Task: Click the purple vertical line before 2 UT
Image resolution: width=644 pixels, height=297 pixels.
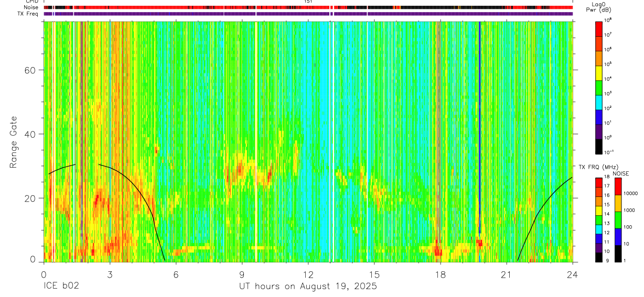Action: pyautogui.click(x=82, y=141)
